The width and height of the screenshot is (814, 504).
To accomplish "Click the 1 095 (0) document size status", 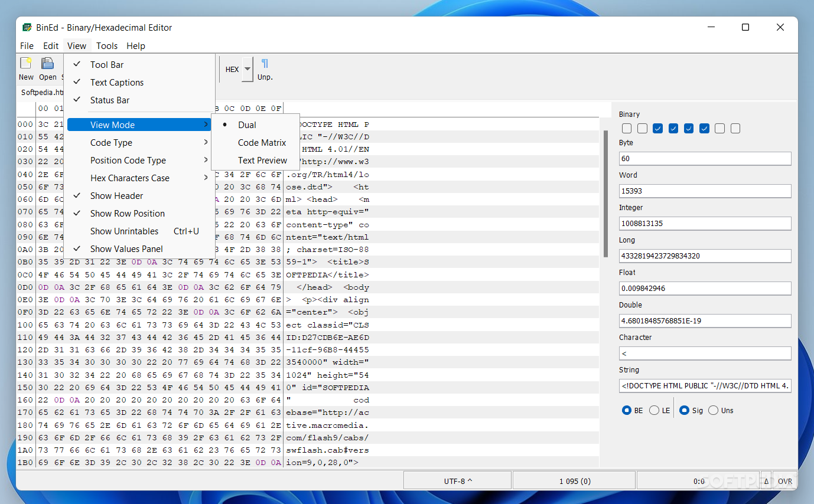I will click(575, 481).
